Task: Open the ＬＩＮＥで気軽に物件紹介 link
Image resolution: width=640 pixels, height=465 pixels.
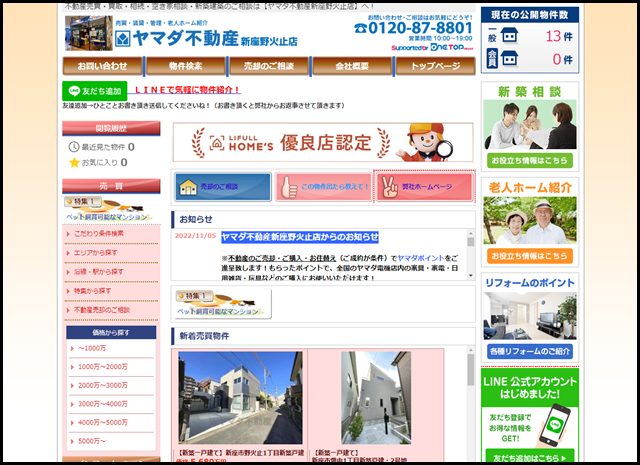Action: pyautogui.click(x=187, y=90)
